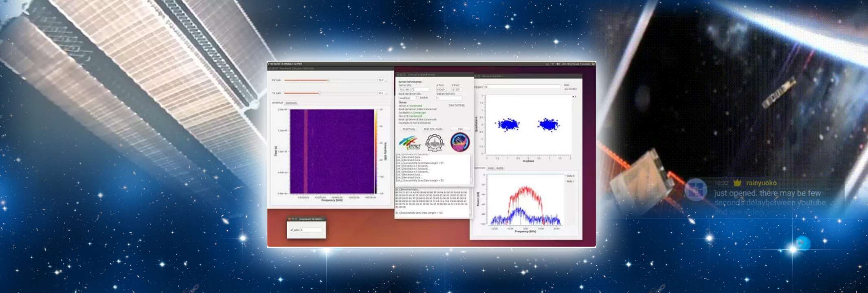
Task: Open the volume icon in the top panel
Action: 558,64
